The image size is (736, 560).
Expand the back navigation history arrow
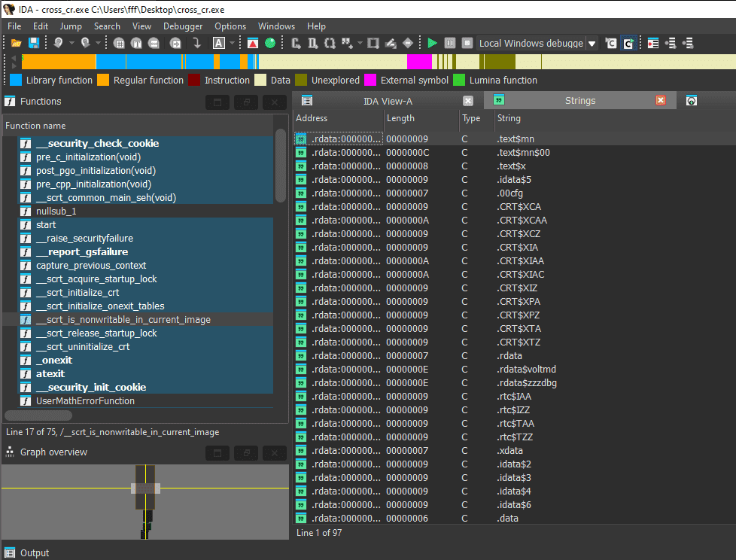point(71,44)
